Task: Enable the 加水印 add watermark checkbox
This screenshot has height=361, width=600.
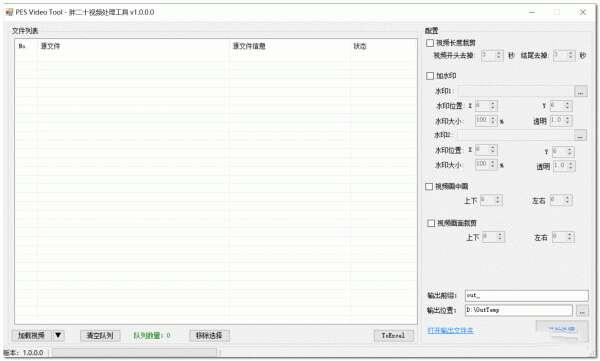Action: [430, 76]
